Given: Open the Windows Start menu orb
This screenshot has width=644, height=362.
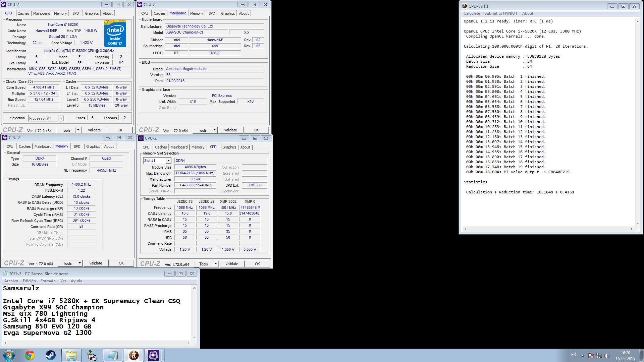Looking at the screenshot, I should 9,355.
